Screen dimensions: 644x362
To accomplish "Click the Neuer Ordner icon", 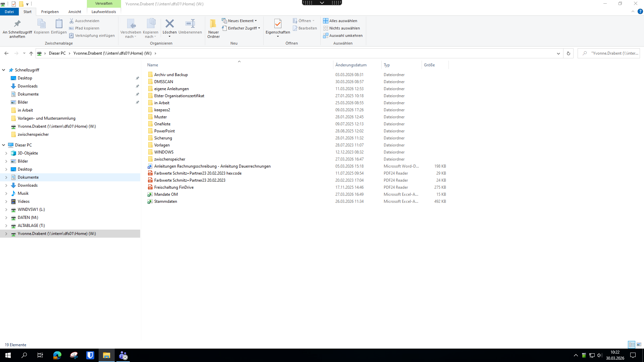I will 213,24.
